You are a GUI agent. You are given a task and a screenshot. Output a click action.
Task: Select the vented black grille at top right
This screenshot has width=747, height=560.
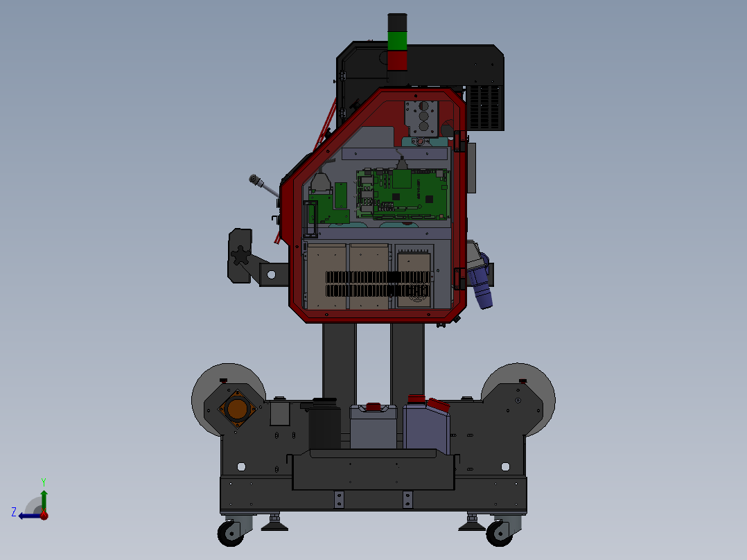(484, 107)
